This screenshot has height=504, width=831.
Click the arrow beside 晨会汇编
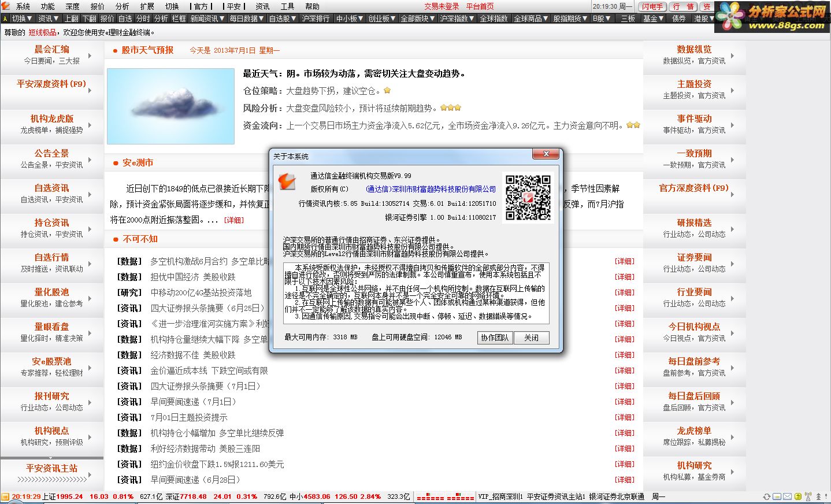(90, 56)
